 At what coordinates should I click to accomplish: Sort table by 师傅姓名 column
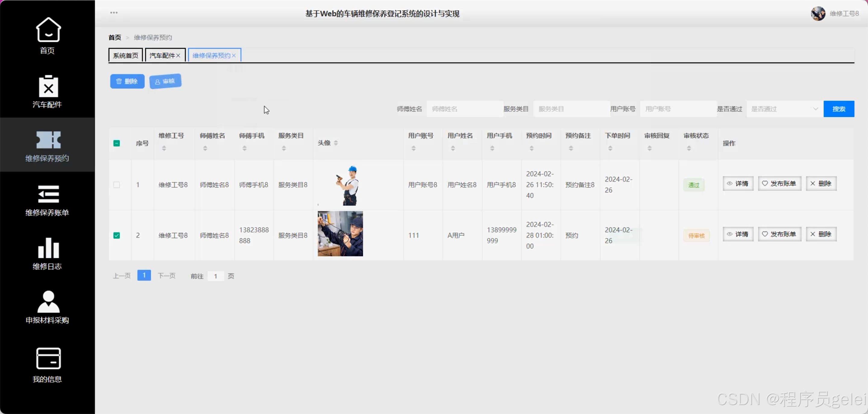pyautogui.click(x=205, y=148)
